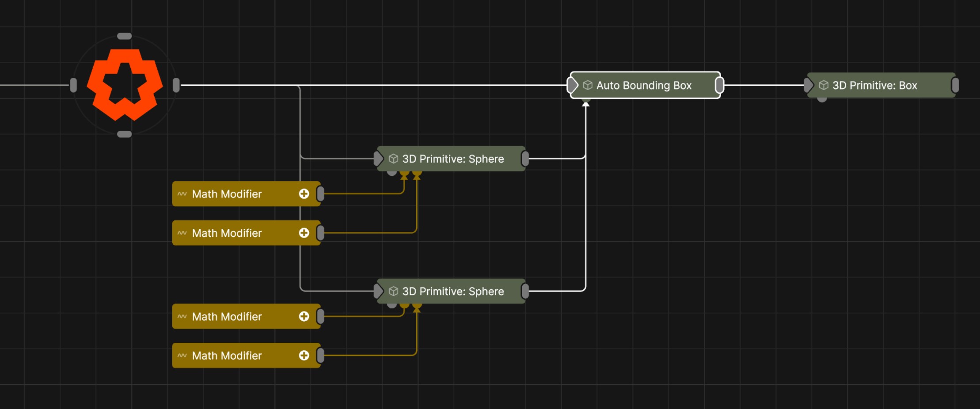Click output connector of second Math Modifier
Screen dimensions: 980x409
click(x=320, y=233)
